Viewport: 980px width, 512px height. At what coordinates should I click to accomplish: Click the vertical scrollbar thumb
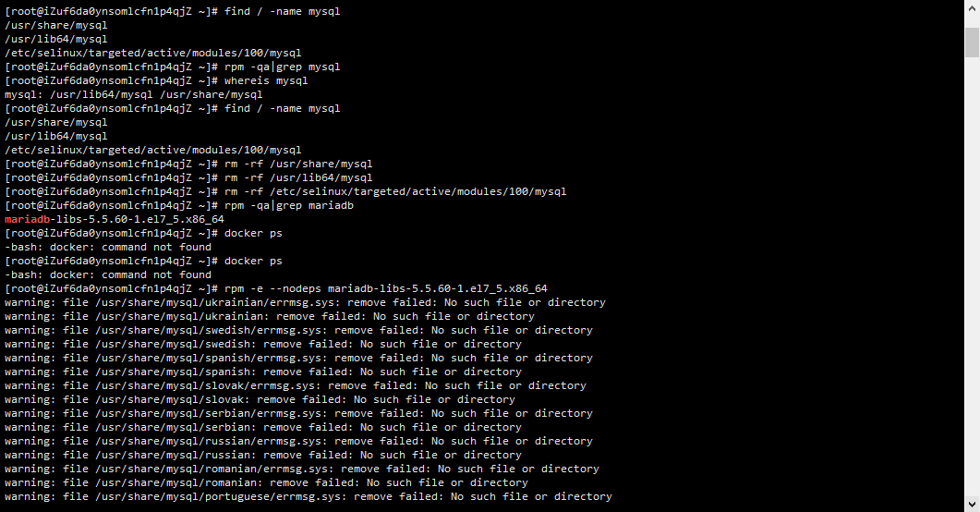[972, 43]
